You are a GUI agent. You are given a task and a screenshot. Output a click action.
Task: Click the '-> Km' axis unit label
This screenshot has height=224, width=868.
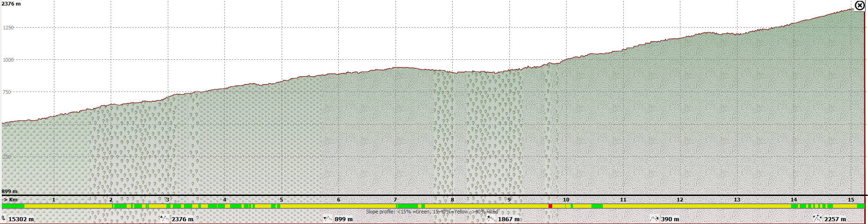[x=10, y=200]
